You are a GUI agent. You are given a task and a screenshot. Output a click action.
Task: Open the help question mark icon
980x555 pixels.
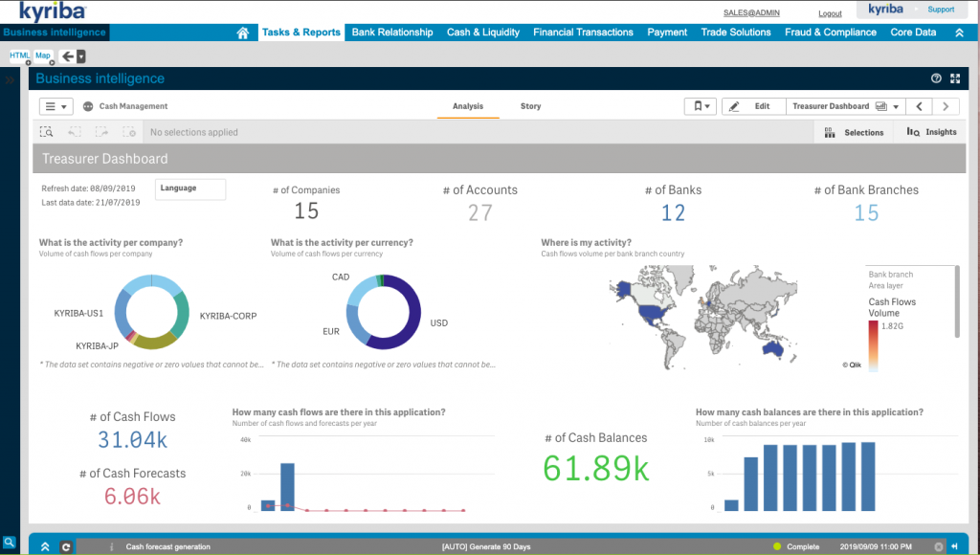[936, 78]
